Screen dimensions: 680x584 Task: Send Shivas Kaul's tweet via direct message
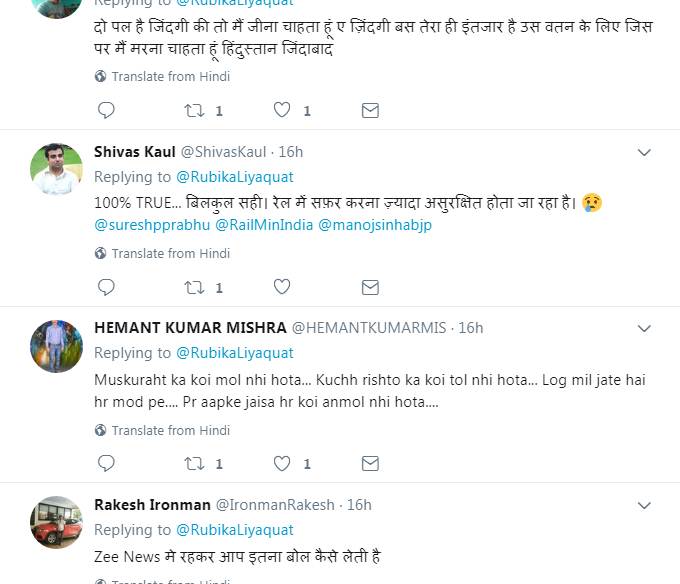370,288
